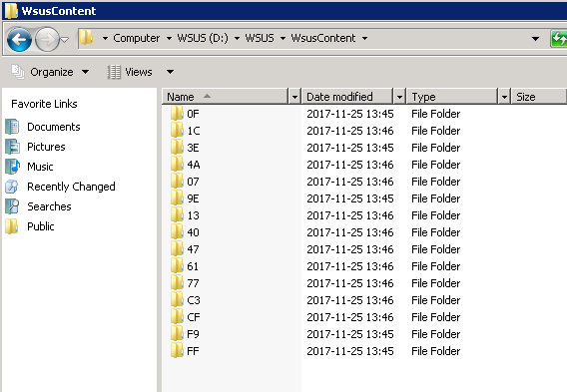Select the 77 folder icon

click(x=177, y=283)
